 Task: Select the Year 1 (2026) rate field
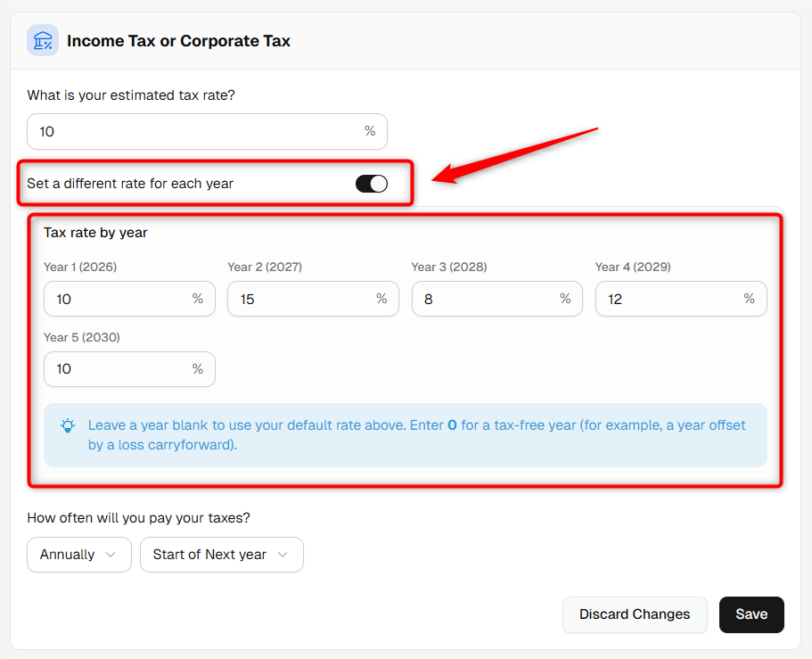click(x=129, y=299)
